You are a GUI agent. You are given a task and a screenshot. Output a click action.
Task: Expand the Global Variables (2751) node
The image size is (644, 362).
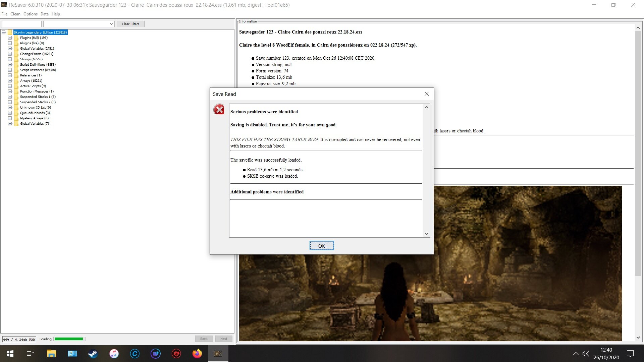10,49
